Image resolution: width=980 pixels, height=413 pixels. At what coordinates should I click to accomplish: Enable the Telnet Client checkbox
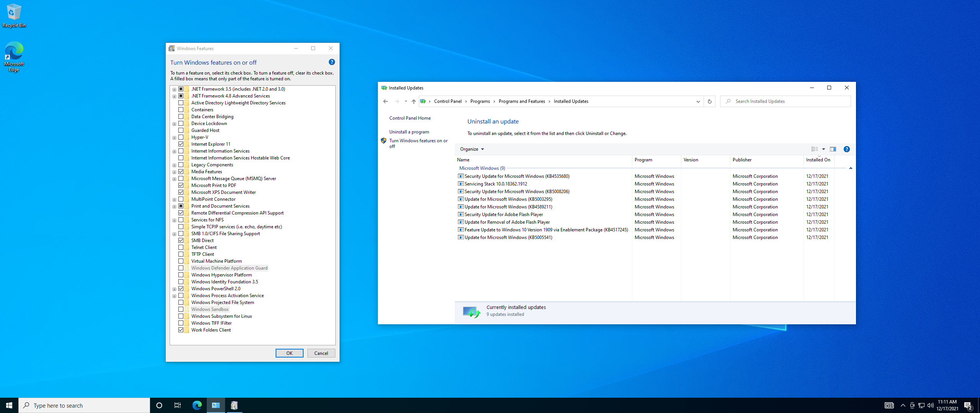point(181,247)
